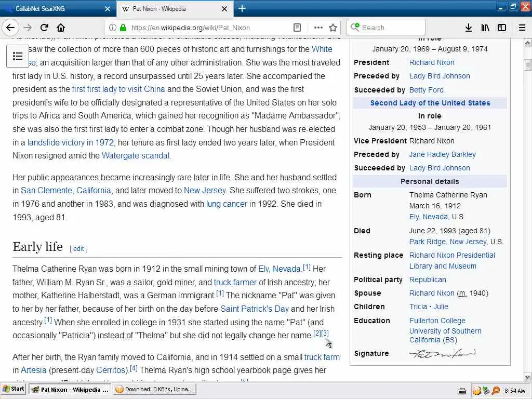Viewport: 532px width, 399px height.
Task: Focus the browser Search box
Action: (385, 28)
